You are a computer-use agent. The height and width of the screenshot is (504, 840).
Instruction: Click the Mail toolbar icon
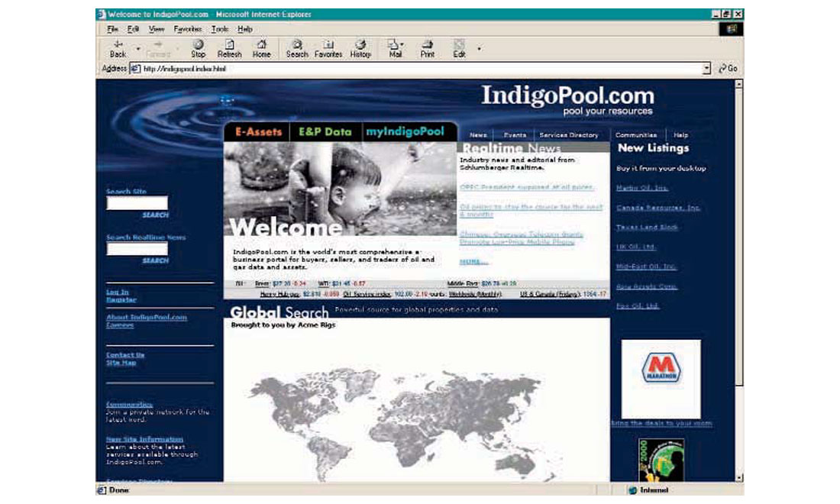tap(393, 44)
